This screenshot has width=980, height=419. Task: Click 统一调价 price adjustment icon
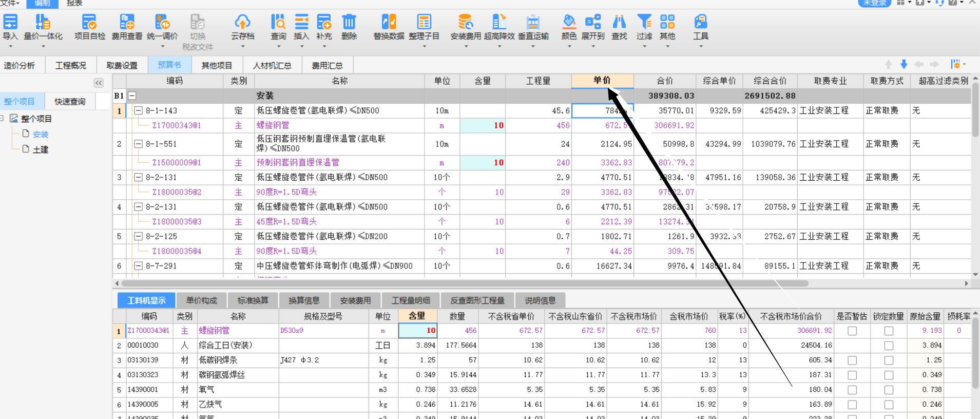[x=162, y=23]
